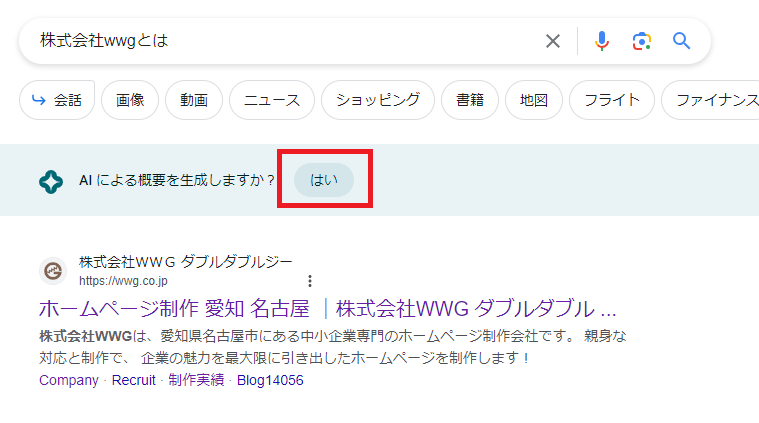Switch to the 画像 tab
Viewport: 759px width, 423px height.
pyautogui.click(x=130, y=100)
